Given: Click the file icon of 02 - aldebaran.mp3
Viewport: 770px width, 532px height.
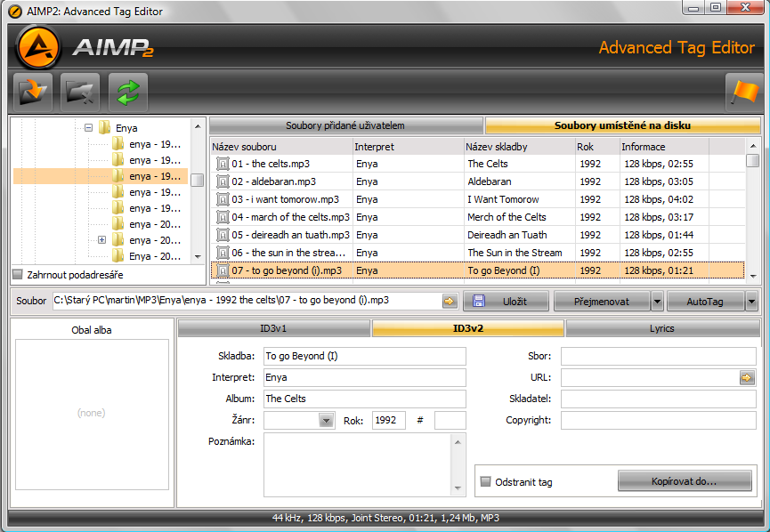Looking at the screenshot, I should (x=223, y=181).
